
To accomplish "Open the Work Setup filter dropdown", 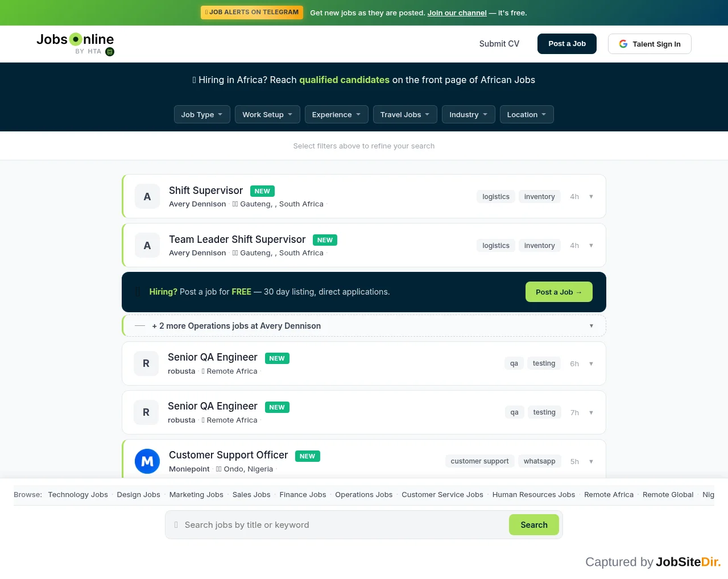I will (x=267, y=114).
